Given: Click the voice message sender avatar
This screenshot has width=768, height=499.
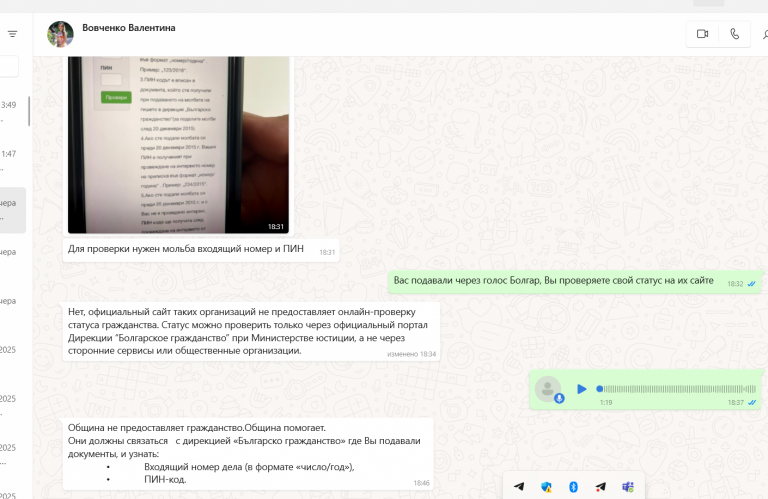Looking at the screenshot, I should click(548, 389).
